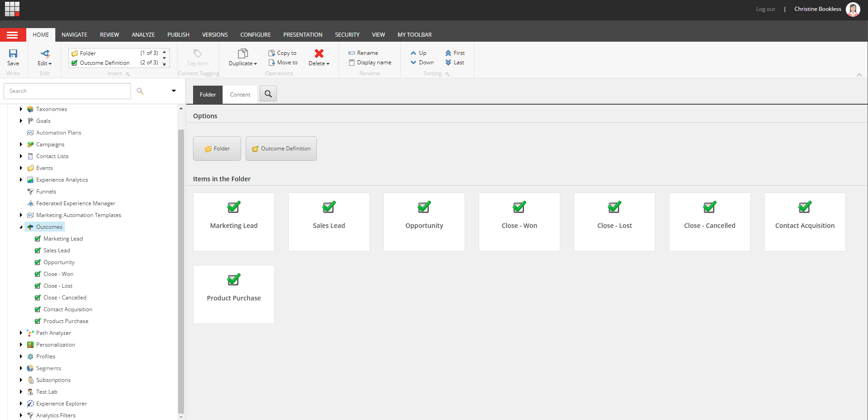Screen dimensions: 868x420
Task: Select Marketing Lead tile in folder
Action: [234, 222]
